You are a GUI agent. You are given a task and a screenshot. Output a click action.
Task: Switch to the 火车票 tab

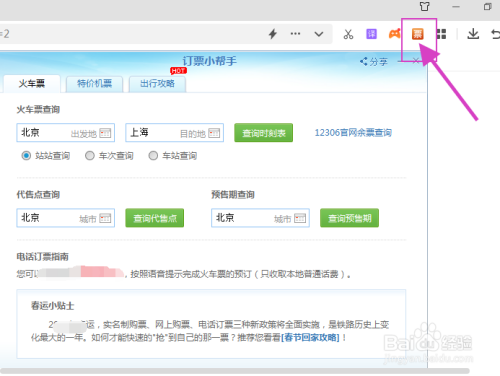pyautogui.click(x=32, y=84)
